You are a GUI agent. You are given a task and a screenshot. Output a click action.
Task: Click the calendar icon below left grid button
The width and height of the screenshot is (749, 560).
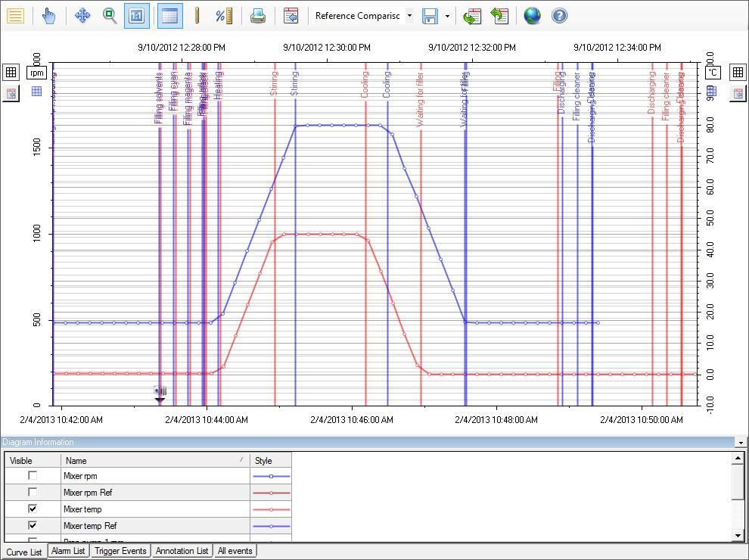click(x=11, y=93)
